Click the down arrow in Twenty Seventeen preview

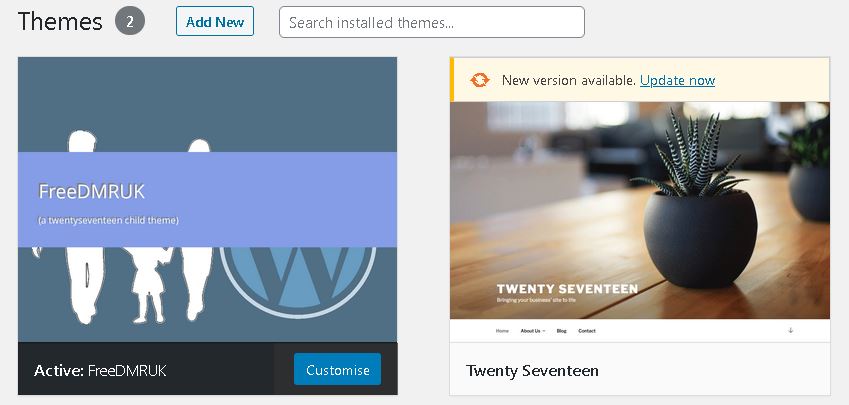click(791, 330)
